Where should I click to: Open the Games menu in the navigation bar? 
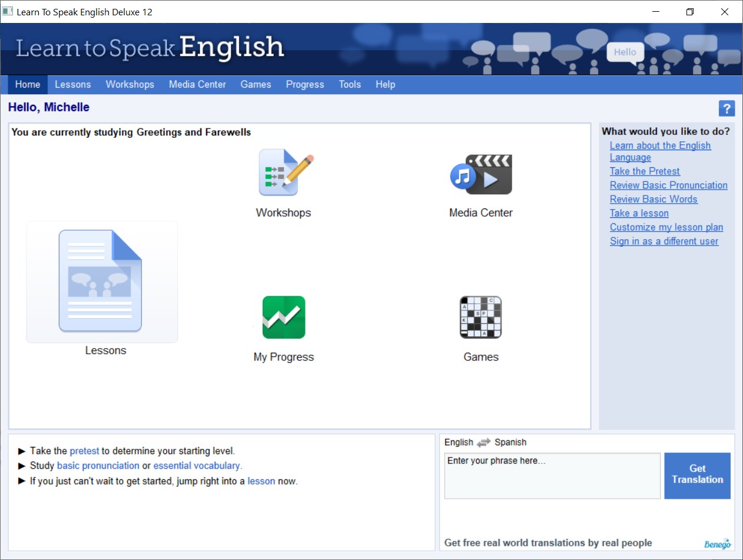pyautogui.click(x=256, y=84)
